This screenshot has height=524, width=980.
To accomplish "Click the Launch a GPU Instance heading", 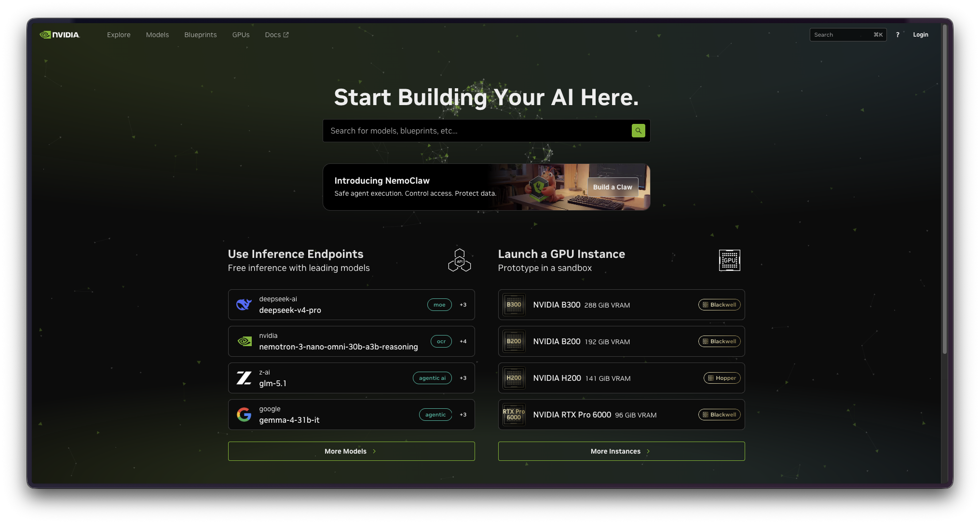I will [x=561, y=254].
